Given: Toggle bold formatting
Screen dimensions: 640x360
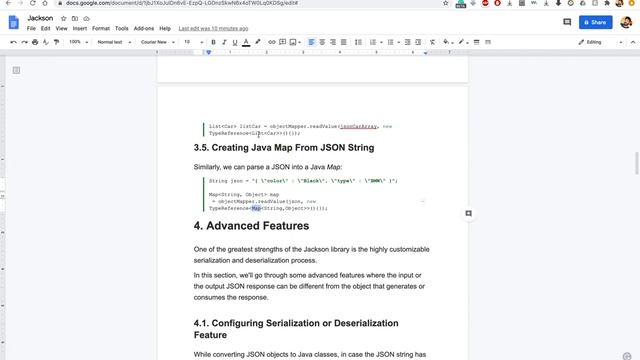Looking at the screenshot, I should tap(213, 42).
